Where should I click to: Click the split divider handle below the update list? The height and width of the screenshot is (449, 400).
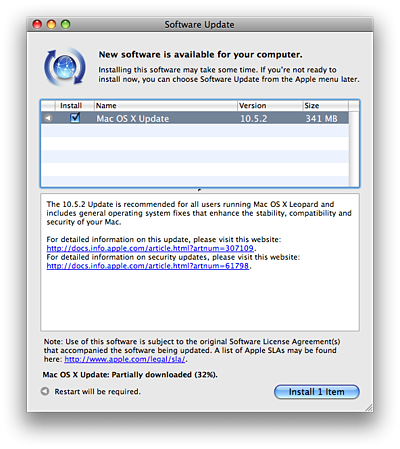200,190
